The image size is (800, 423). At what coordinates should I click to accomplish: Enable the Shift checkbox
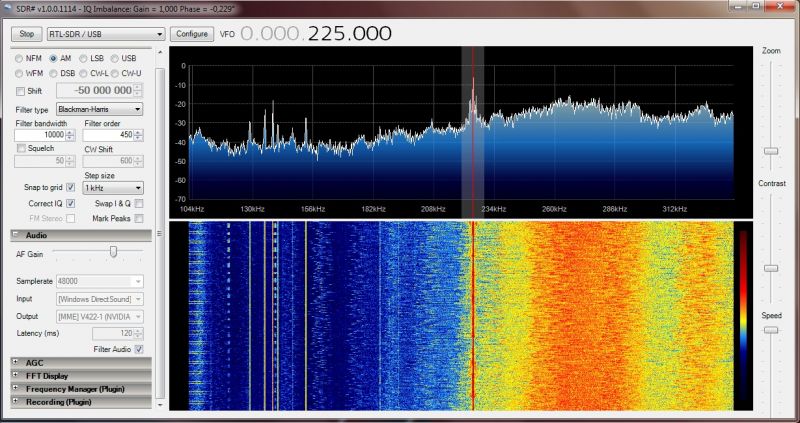pos(20,91)
